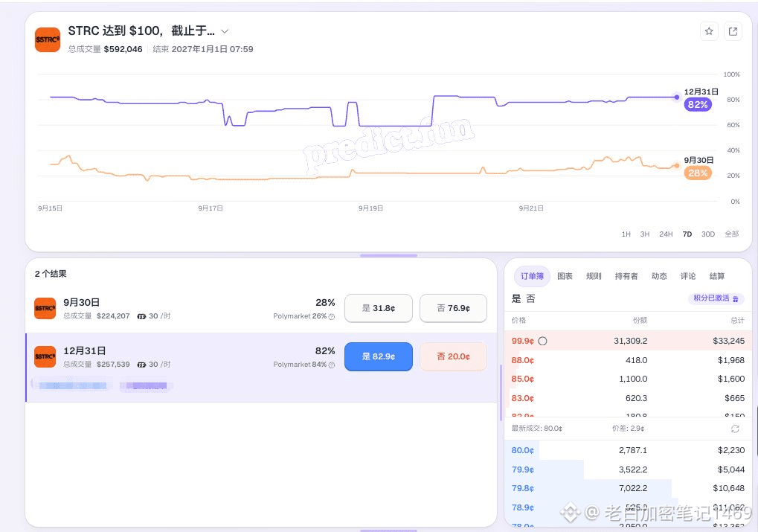Image resolution: width=758 pixels, height=532 pixels.
Task: Select the 7D chart range
Action: click(687, 234)
